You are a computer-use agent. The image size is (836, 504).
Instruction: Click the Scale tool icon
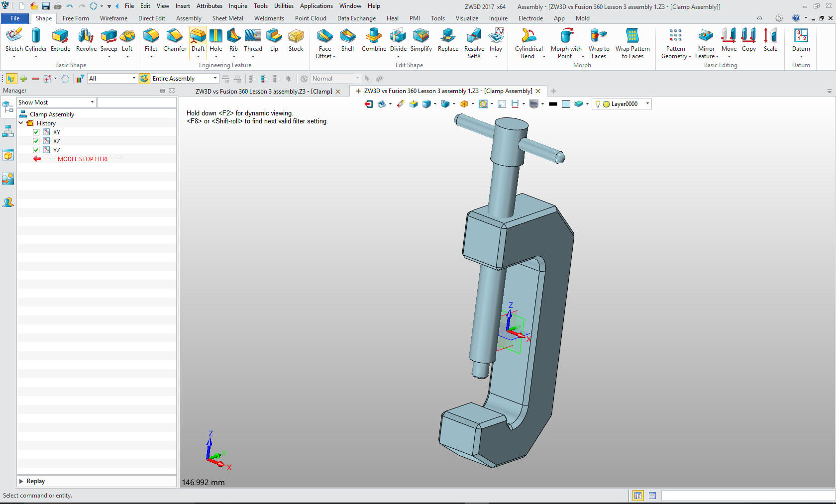(770, 40)
